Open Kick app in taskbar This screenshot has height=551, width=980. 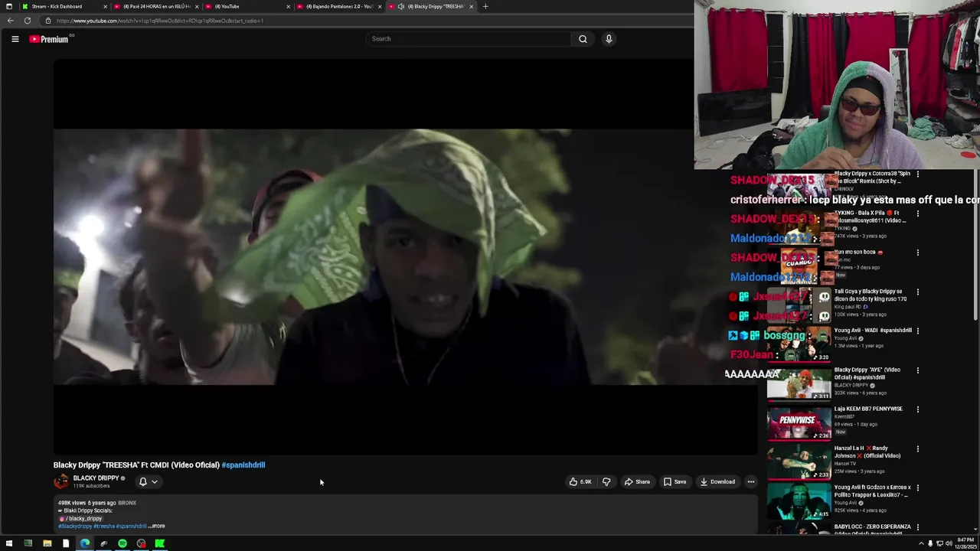[159, 544]
